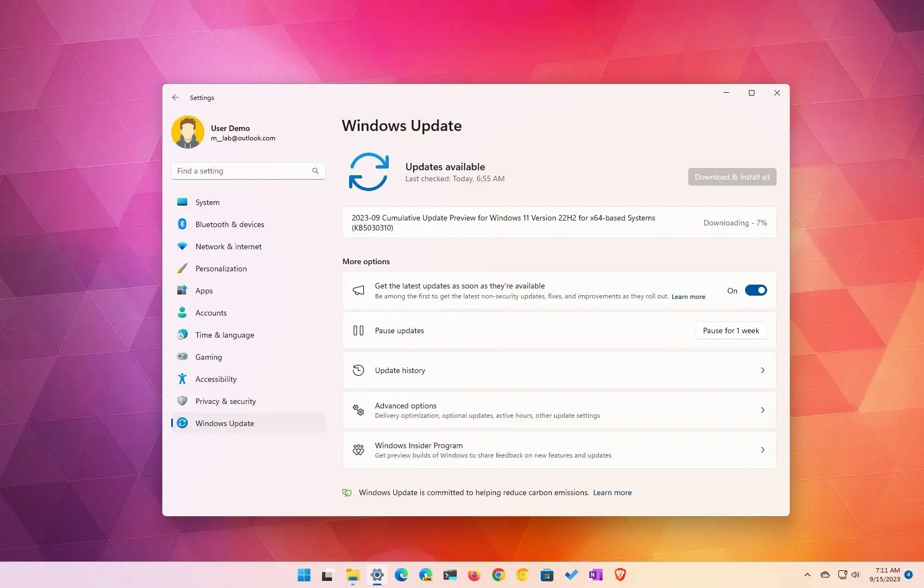The height and width of the screenshot is (588, 924).
Task: Click the Downloading - 7% status
Action: click(735, 223)
